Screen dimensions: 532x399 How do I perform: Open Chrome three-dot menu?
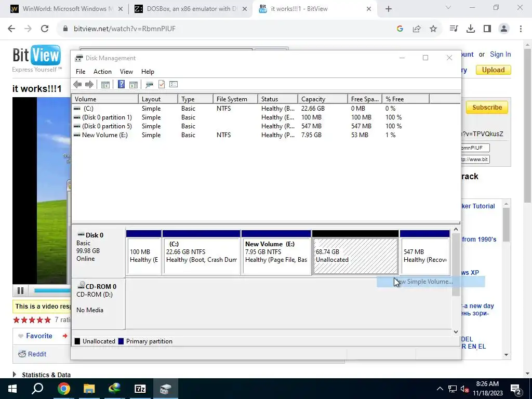tap(521, 29)
